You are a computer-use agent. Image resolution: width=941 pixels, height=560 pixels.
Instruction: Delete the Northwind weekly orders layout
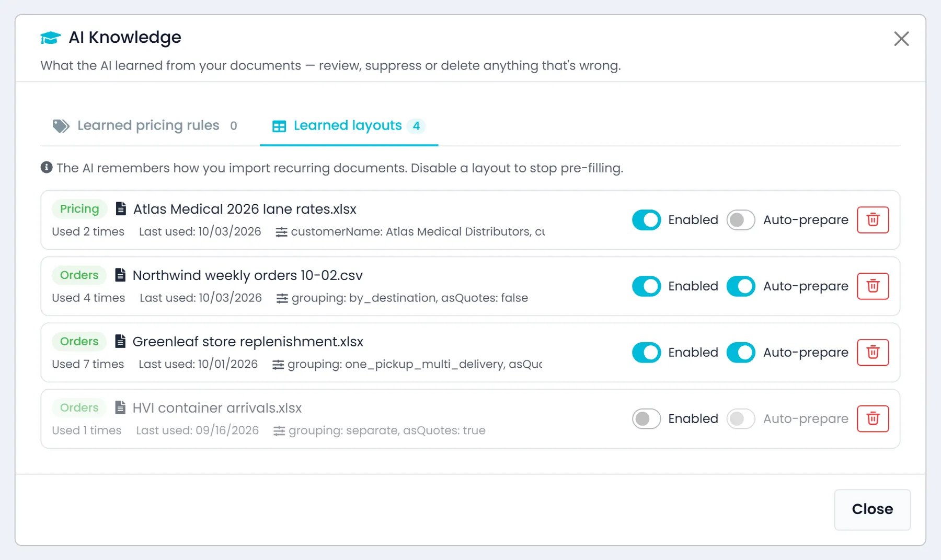click(x=873, y=286)
